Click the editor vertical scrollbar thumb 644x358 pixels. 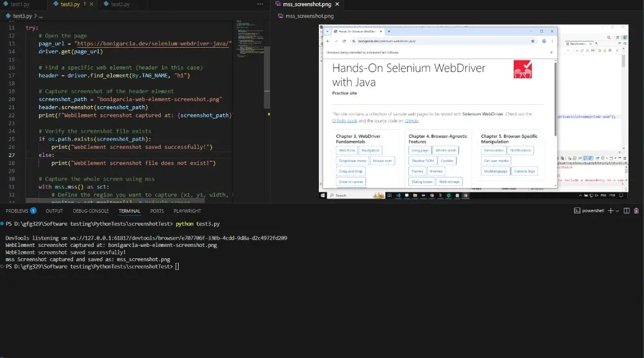[267, 76]
